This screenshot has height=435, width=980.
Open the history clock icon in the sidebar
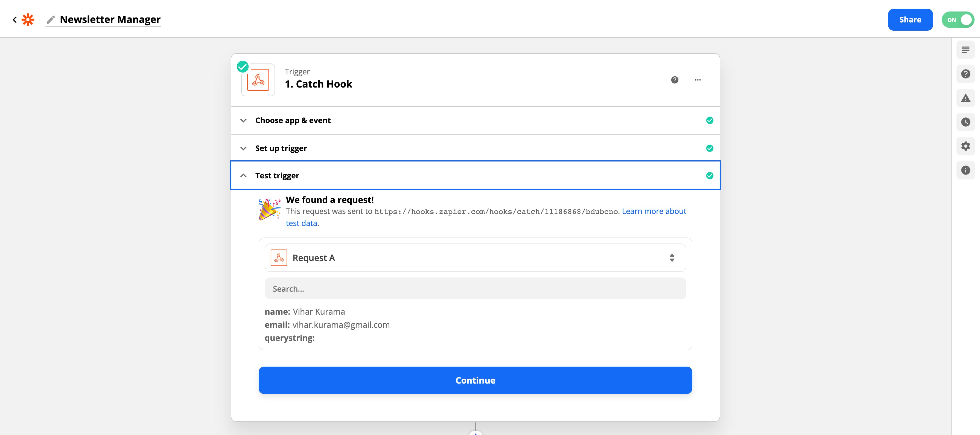click(965, 122)
